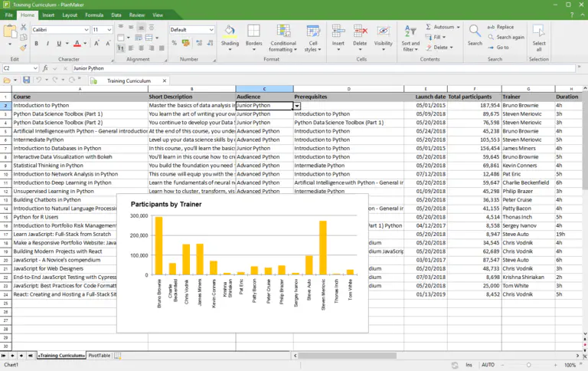Image resolution: width=588 pixels, height=371 pixels.
Task: Click the Visibility eye icon
Action: (383, 31)
